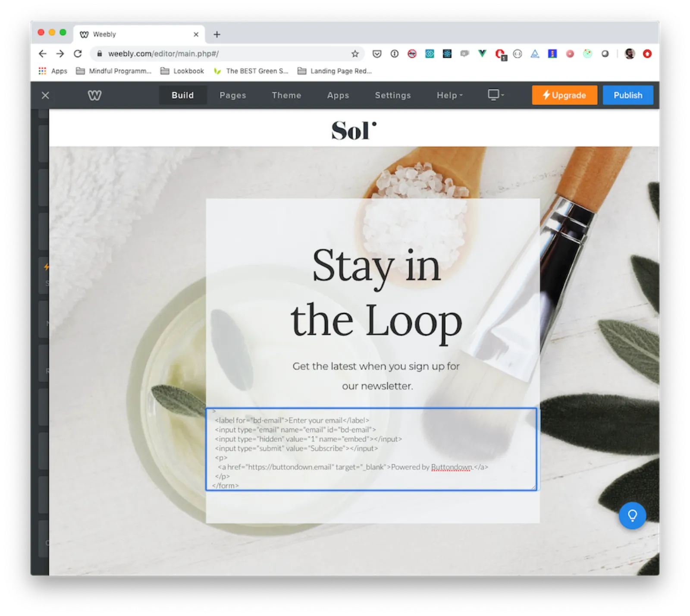Open the Help dropdown menu
The width and height of the screenshot is (690, 616).
click(449, 95)
